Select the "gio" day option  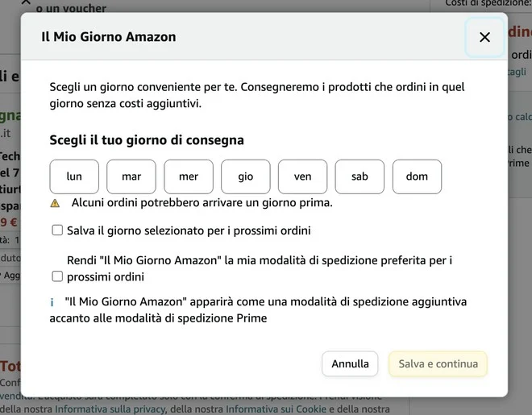tap(246, 176)
